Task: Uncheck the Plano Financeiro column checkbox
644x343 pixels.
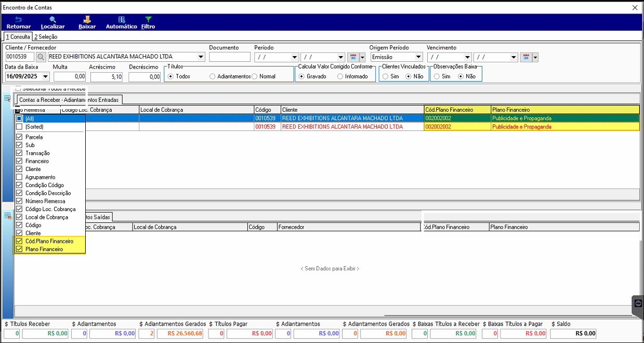Action: 19,249
